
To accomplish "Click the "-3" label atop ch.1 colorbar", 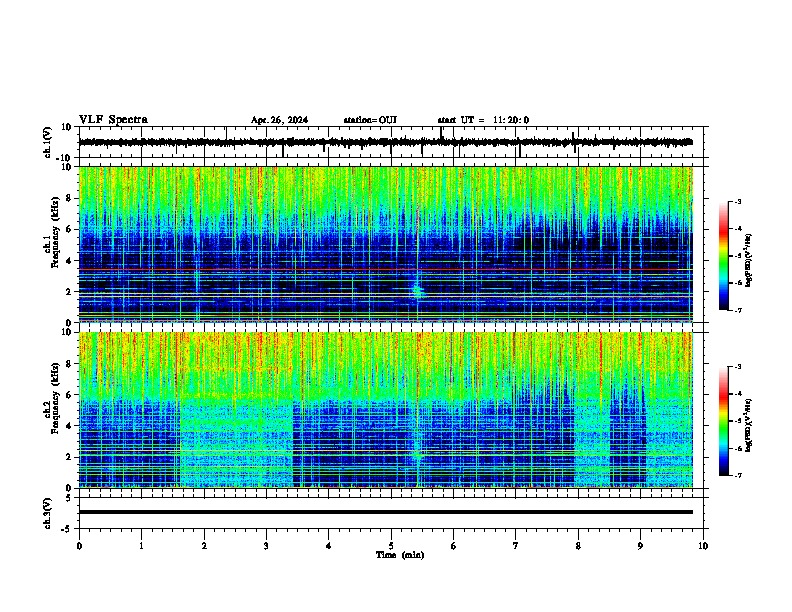I will coord(737,201).
